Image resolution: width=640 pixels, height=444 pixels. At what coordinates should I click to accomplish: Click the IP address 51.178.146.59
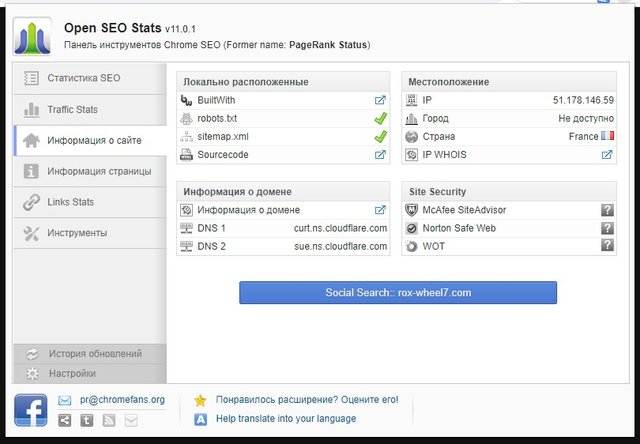583,100
